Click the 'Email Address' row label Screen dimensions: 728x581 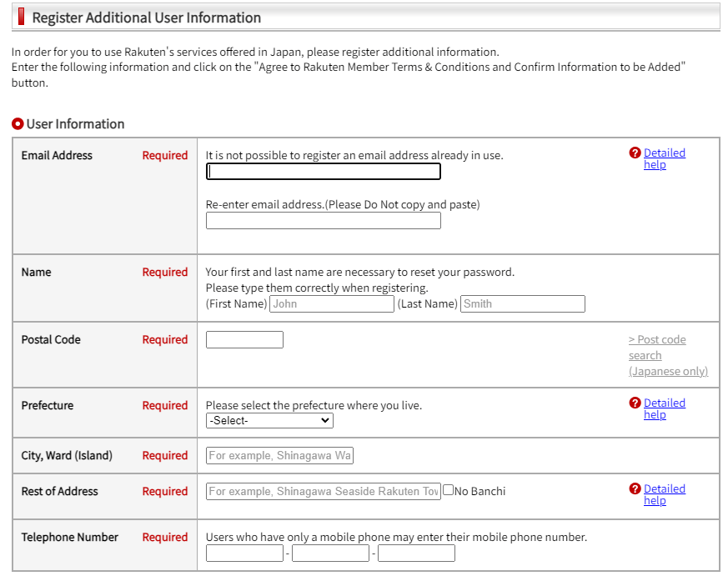pos(57,155)
